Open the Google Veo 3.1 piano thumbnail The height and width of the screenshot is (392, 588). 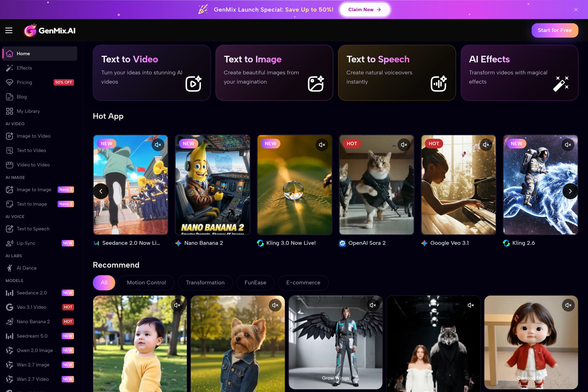(458, 185)
